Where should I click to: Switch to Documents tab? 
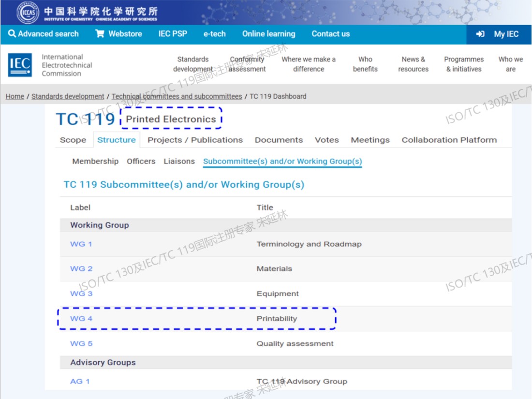coord(279,140)
